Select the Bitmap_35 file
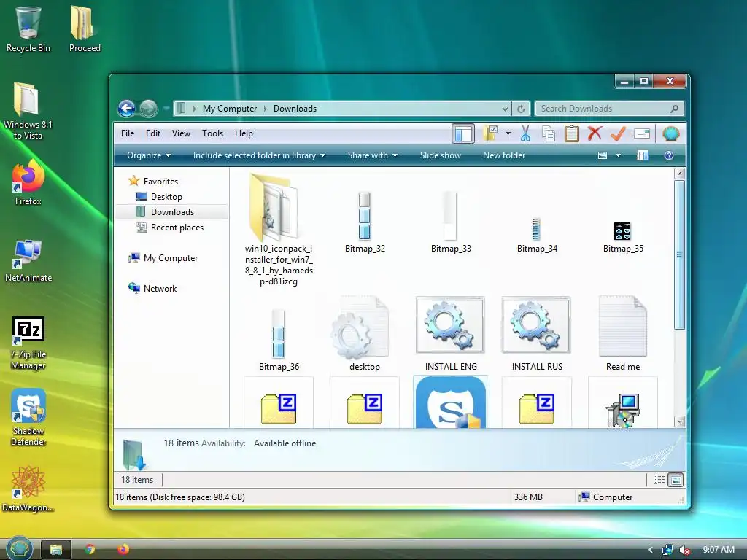The height and width of the screenshot is (560, 747). [x=623, y=237]
